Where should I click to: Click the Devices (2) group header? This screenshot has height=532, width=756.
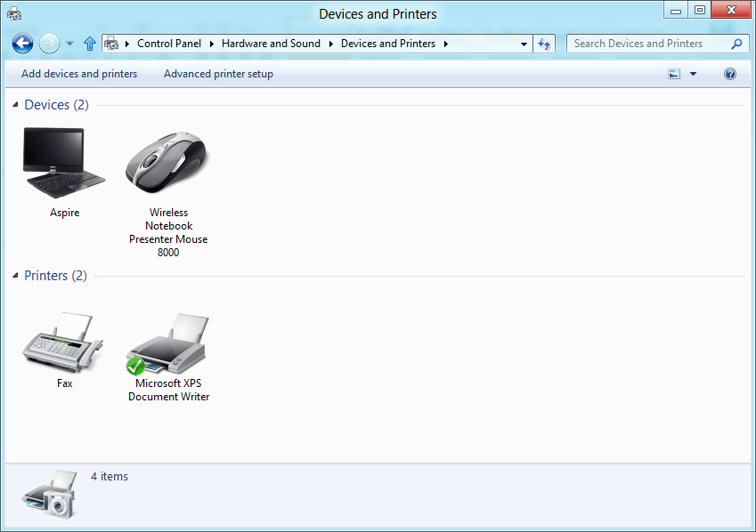[56, 105]
